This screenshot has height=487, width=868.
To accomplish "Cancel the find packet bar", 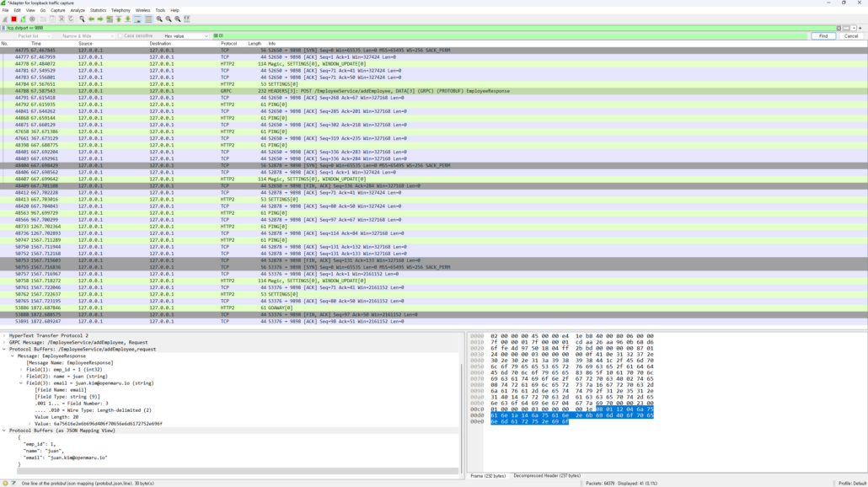I will (851, 36).
